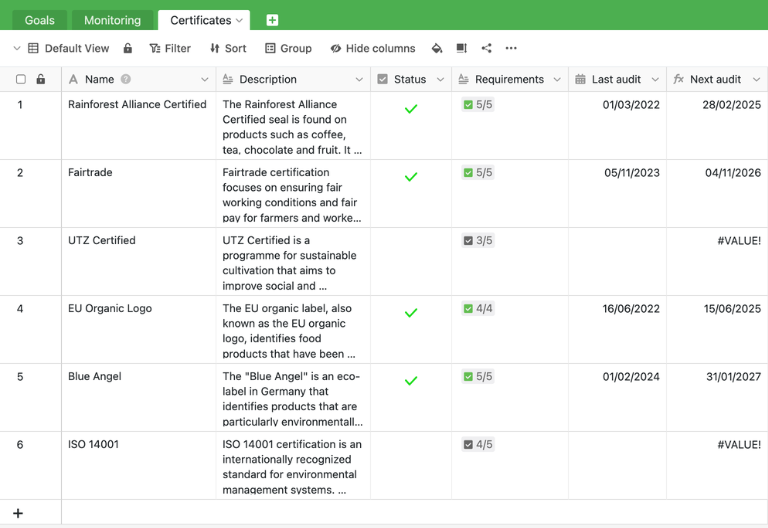Select the ISO 14001 name cell
The image size is (768, 528).
(x=139, y=466)
